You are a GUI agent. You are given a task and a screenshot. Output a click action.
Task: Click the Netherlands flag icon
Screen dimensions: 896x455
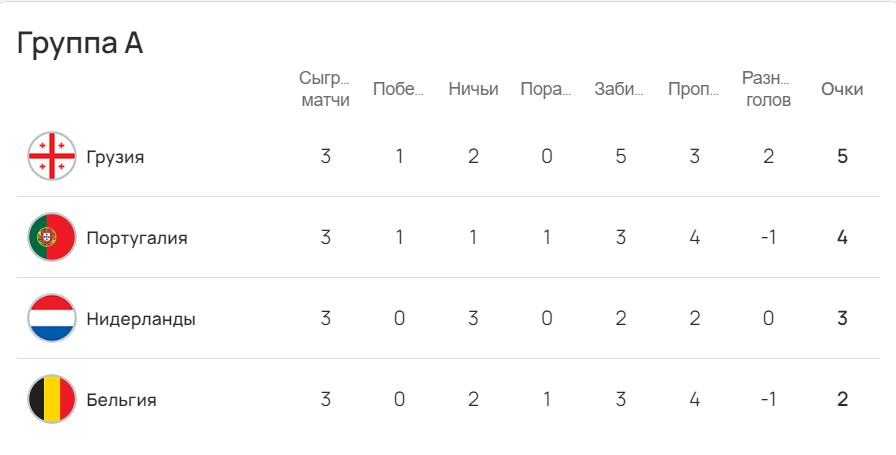(x=52, y=318)
